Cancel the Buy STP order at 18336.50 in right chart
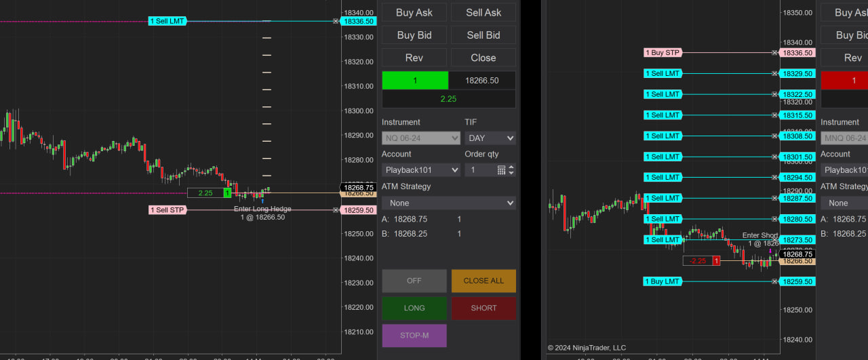 [x=774, y=52]
